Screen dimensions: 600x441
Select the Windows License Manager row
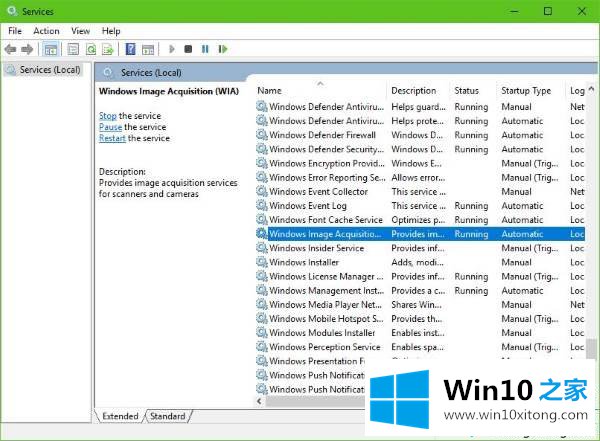click(x=421, y=276)
